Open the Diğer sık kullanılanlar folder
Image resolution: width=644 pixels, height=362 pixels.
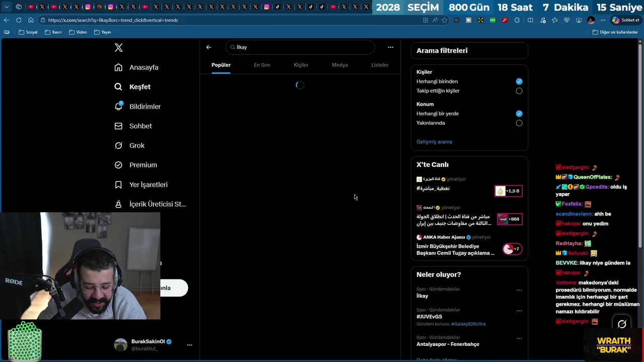coord(615,32)
